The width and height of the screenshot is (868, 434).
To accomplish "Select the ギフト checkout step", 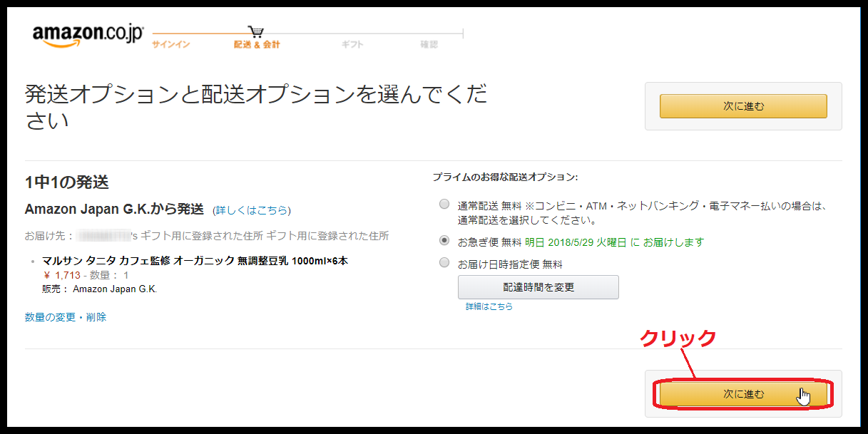I will 352,45.
